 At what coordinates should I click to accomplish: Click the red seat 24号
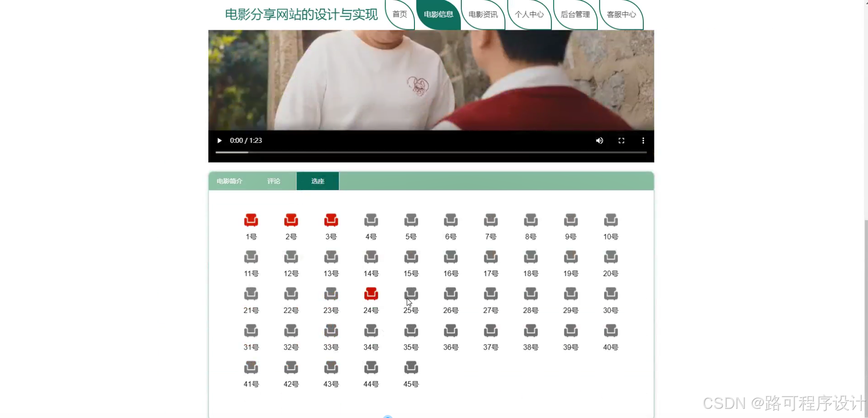click(371, 294)
